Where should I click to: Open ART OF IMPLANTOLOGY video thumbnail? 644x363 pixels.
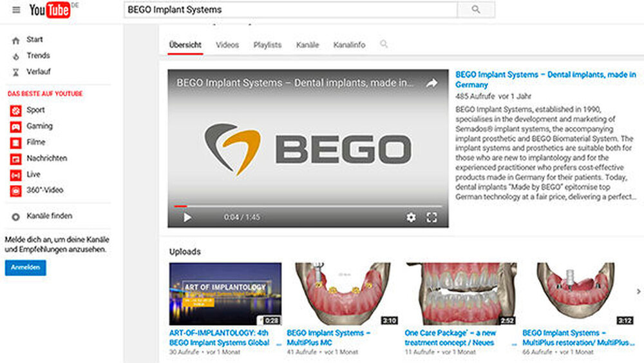click(x=225, y=293)
